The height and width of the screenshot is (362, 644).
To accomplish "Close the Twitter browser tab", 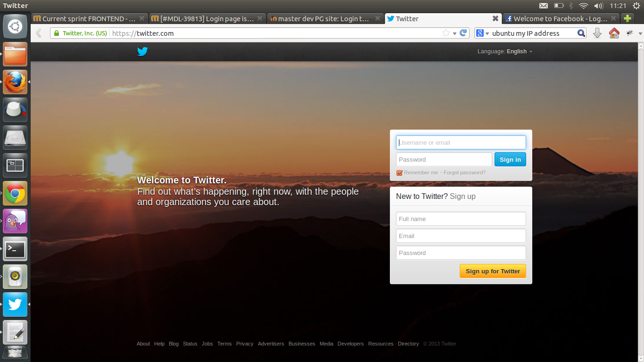I will (x=495, y=18).
